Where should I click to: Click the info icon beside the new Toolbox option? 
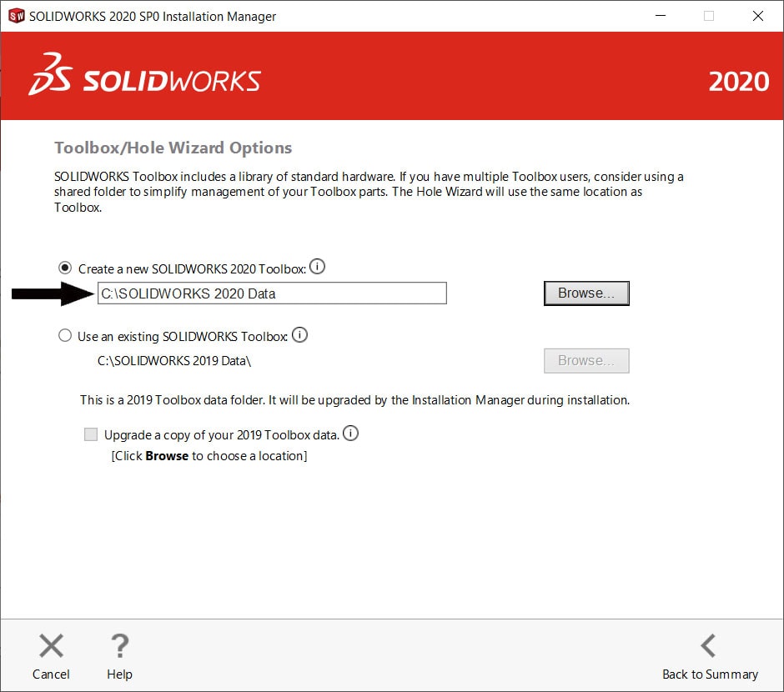pos(318,265)
